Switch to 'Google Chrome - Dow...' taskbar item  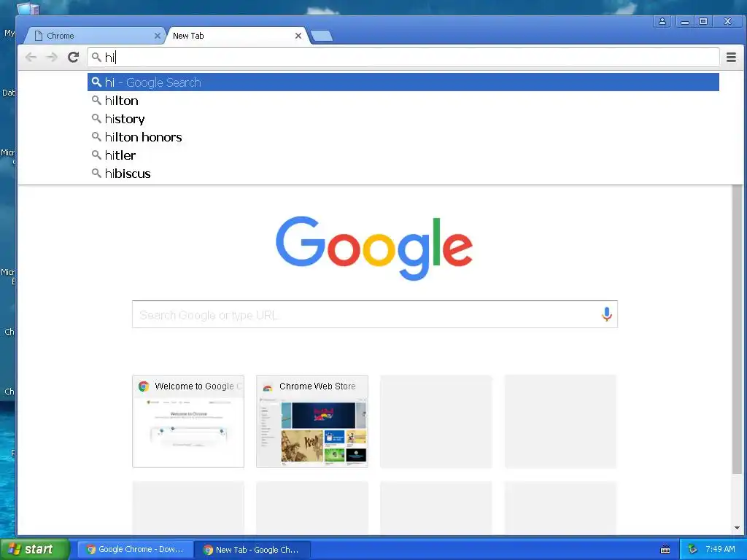coord(135,550)
